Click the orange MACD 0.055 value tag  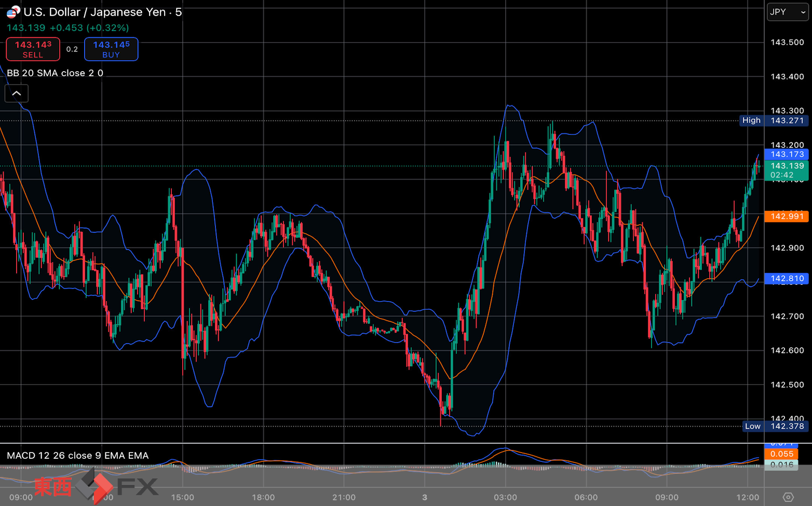tap(781, 454)
